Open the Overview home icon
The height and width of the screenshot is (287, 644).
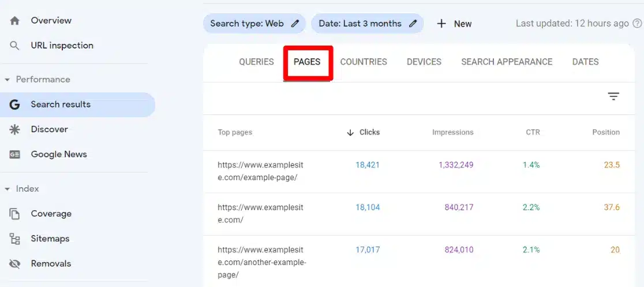point(15,21)
